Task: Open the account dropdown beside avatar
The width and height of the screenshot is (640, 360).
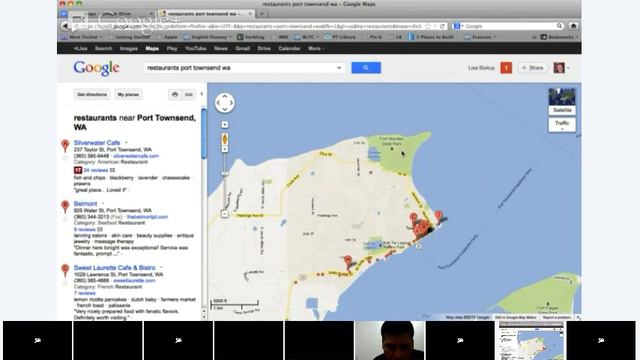Action: (x=568, y=68)
